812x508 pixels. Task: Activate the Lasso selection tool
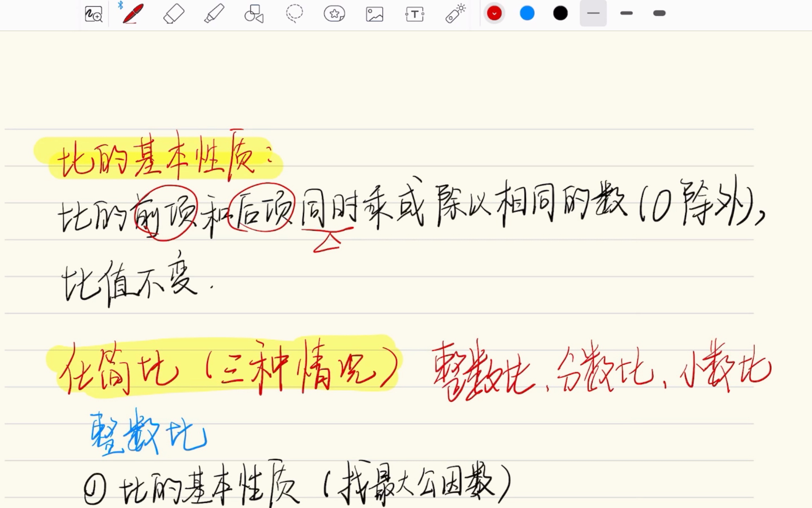pyautogui.click(x=294, y=13)
